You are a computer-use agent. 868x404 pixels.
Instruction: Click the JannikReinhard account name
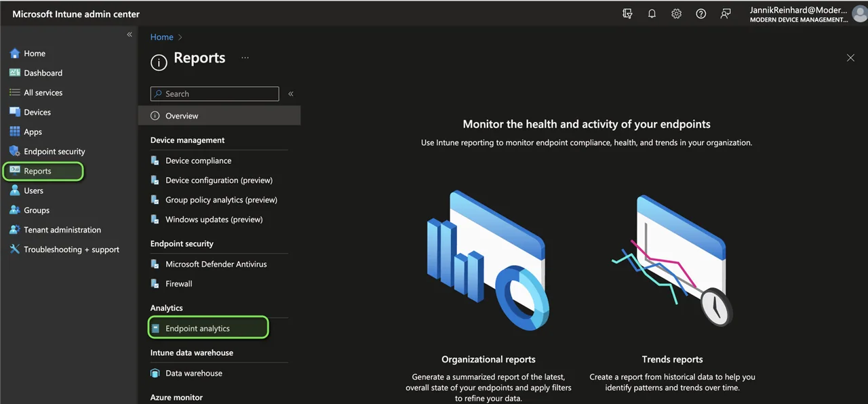[799, 10]
